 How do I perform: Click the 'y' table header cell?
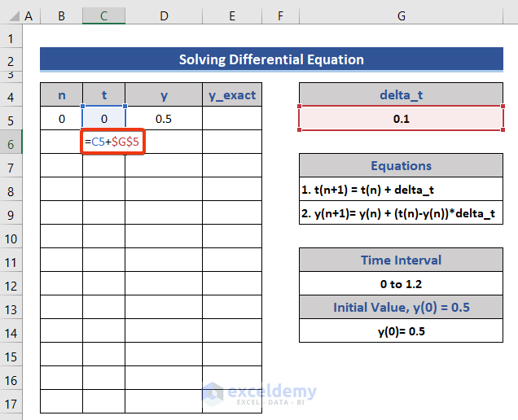[164, 95]
